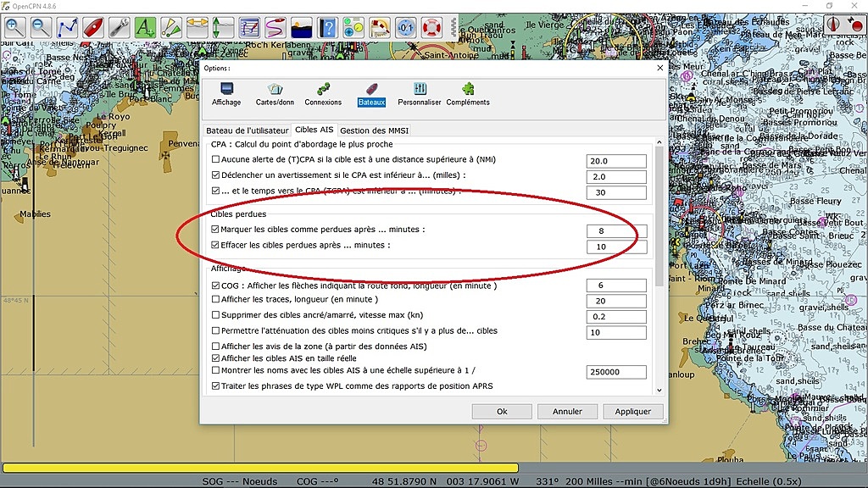Click the lifebuoy-and-chart plugin icon
Screen dimensions: 868x488
click(379, 27)
